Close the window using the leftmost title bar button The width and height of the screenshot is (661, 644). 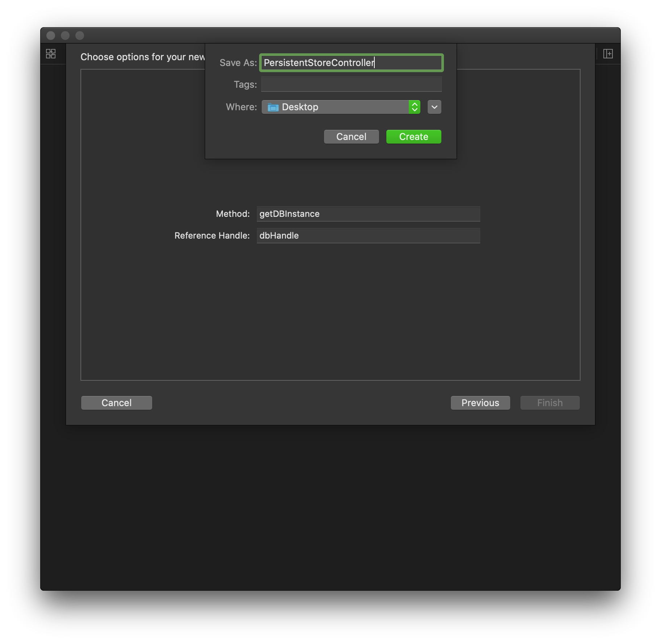(51, 36)
